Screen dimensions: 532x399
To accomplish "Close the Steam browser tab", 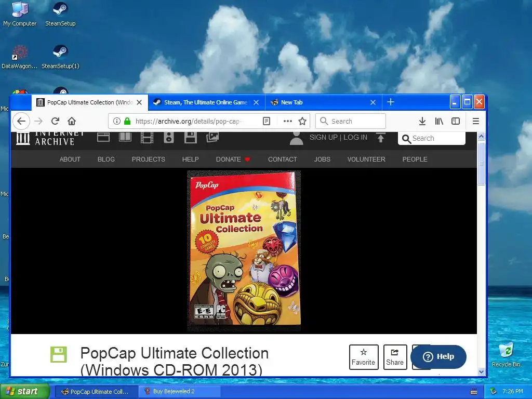I will click(256, 102).
